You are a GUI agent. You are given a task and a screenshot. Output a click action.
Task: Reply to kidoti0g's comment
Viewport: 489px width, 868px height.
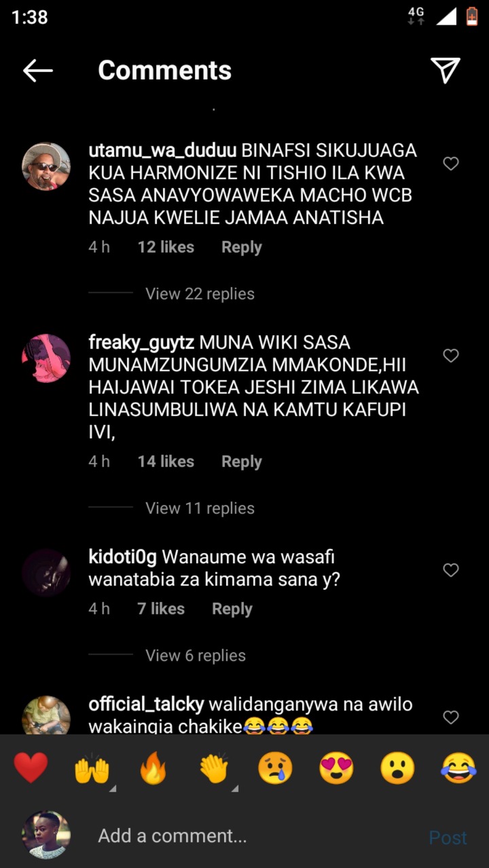[x=232, y=609]
